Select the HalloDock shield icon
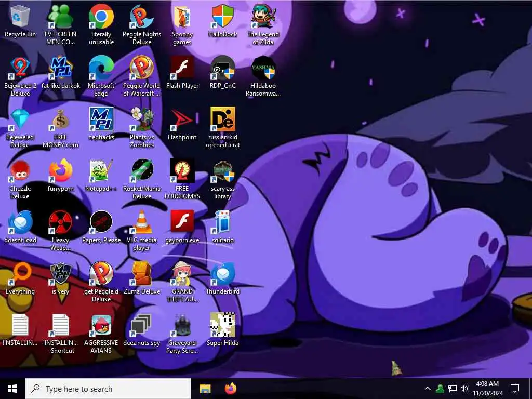Viewport: 532px width, 399px height. tap(222, 16)
